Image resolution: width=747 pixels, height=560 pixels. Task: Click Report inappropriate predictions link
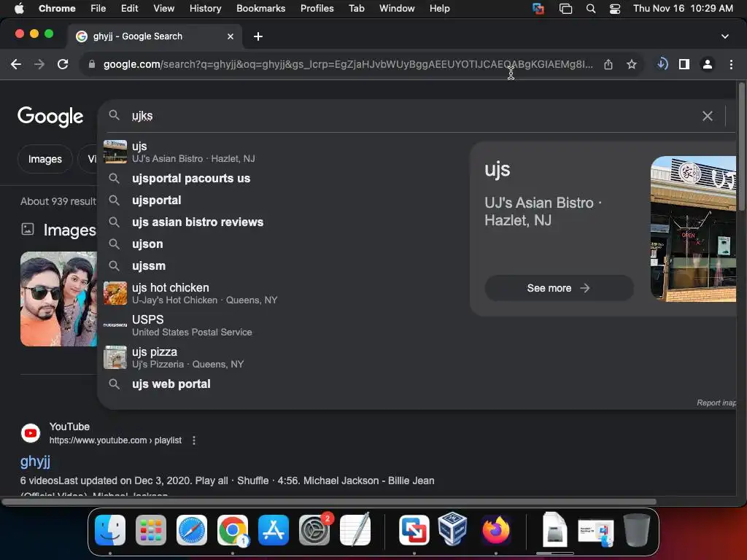point(716,402)
